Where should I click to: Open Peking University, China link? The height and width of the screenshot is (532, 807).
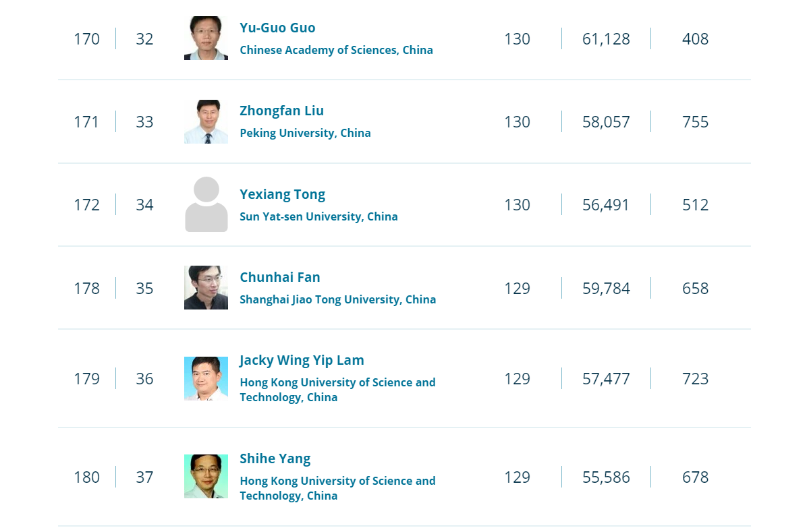[x=305, y=133]
